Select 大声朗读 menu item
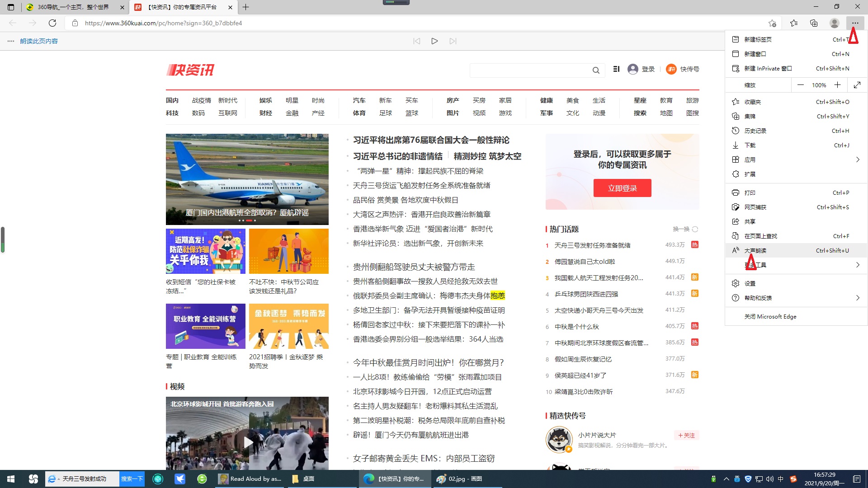The width and height of the screenshot is (868, 488). (x=796, y=250)
